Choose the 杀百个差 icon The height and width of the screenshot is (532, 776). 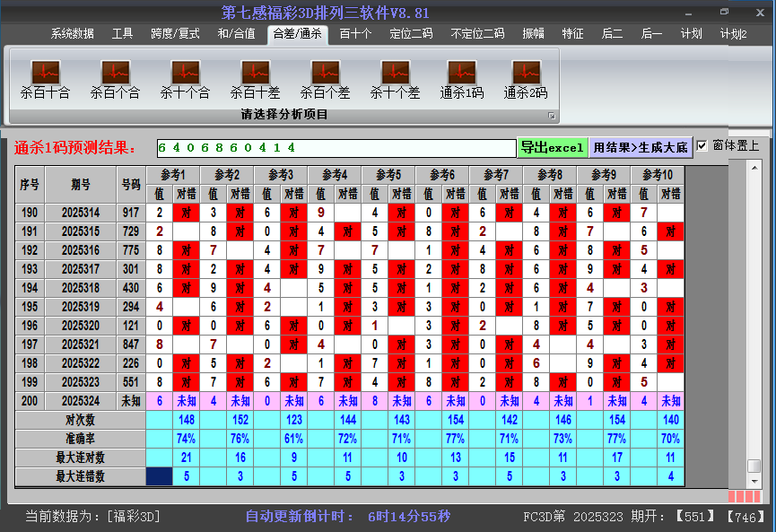(x=325, y=74)
